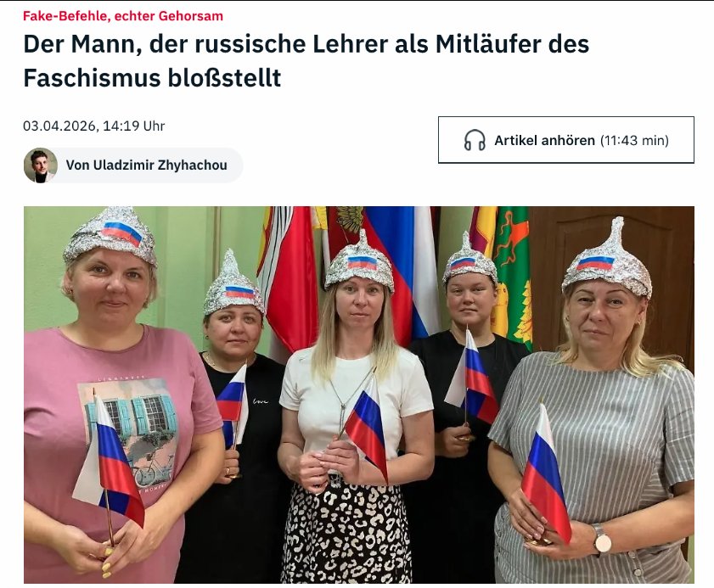
Task: Click the large red flag in the background
Action: [291, 277]
